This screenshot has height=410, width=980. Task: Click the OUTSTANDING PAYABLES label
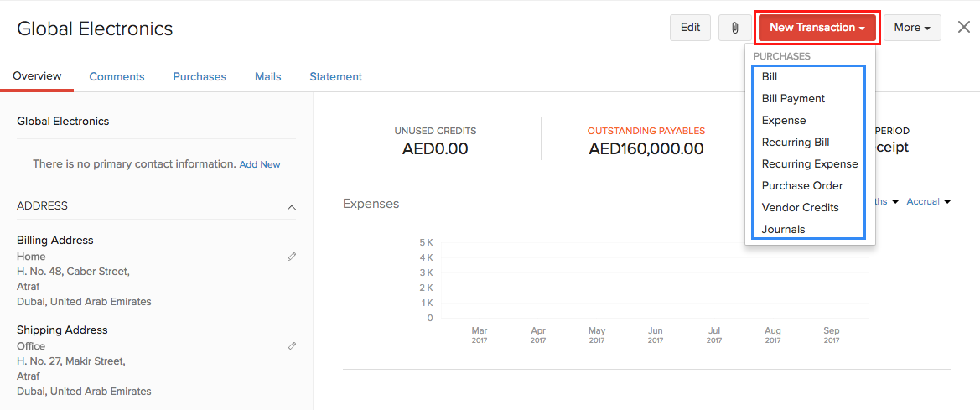646,132
